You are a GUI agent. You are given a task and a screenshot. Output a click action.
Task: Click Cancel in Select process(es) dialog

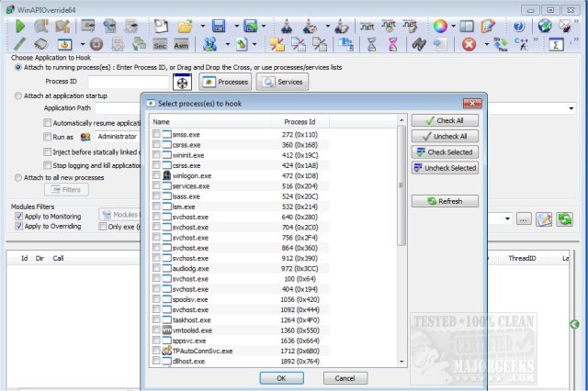pyautogui.click(x=345, y=378)
